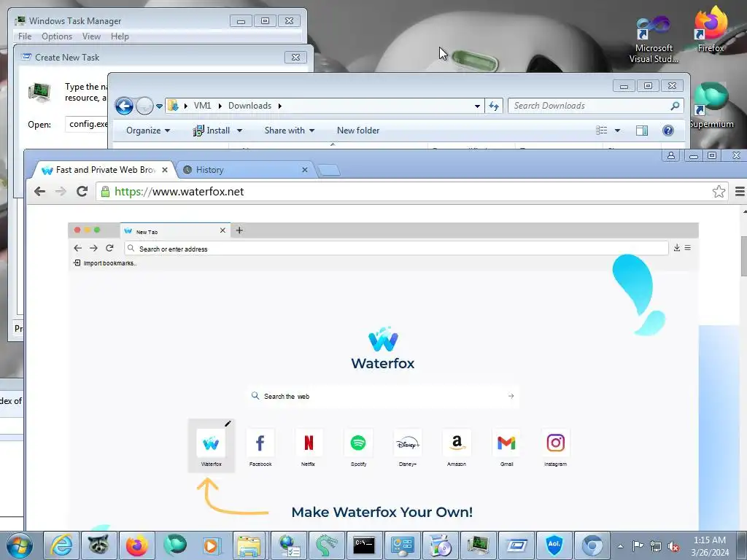The image size is (747, 560).
Task: Click the Search the web box on page
Action: [x=382, y=396]
